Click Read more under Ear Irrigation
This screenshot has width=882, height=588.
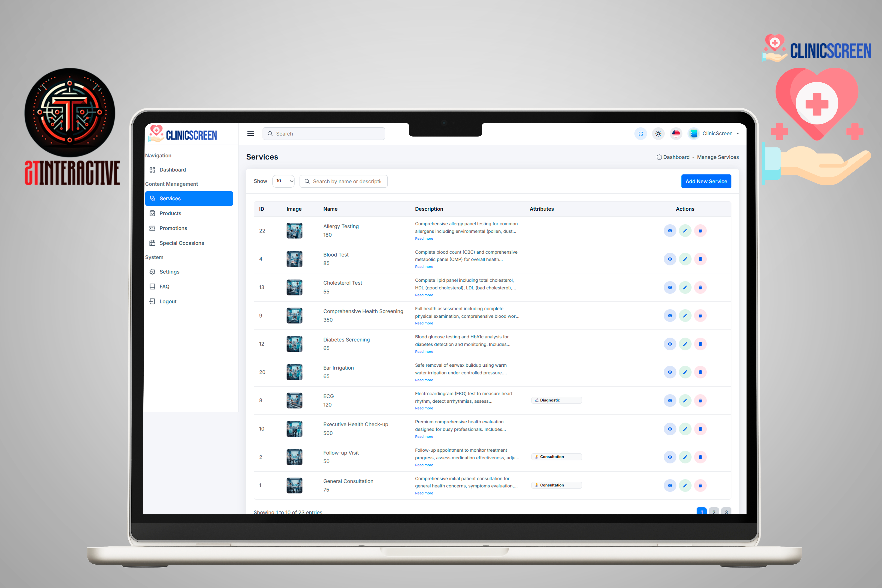click(x=424, y=380)
